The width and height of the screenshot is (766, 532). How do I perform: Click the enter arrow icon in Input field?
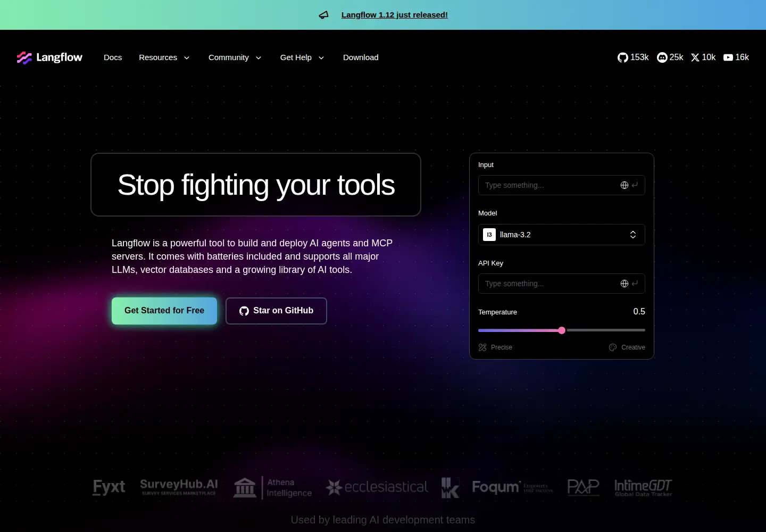635,185
